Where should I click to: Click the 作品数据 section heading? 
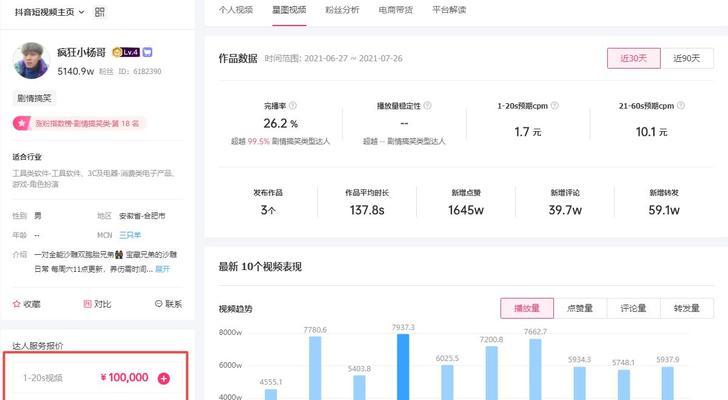pos(238,58)
